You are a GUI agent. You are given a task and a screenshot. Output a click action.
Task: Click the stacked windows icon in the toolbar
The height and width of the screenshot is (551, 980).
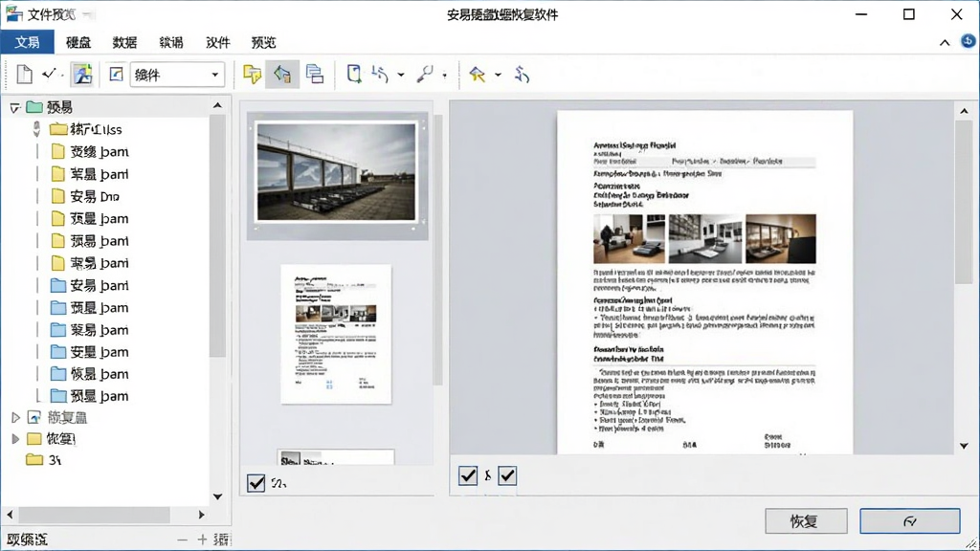(x=314, y=75)
